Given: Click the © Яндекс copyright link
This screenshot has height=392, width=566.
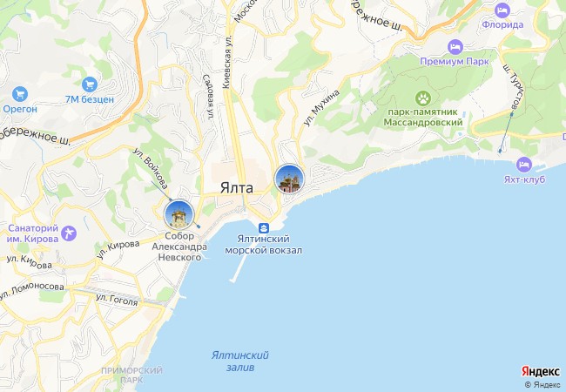Looking at the screenshot, I should click(x=542, y=385).
